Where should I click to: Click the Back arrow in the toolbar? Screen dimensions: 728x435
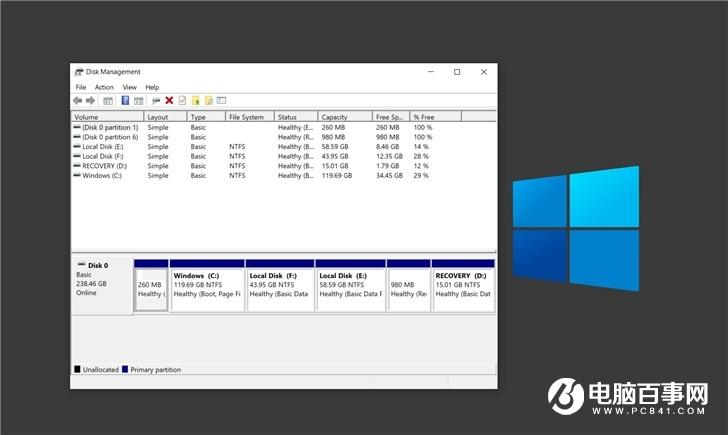coord(78,100)
